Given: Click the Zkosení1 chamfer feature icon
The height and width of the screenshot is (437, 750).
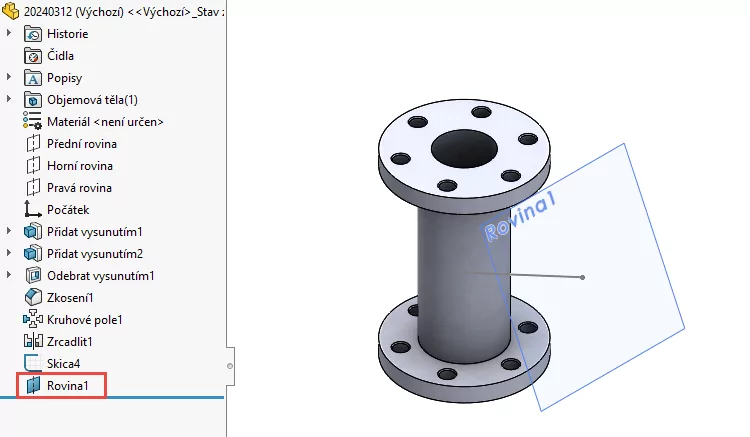Looking at the screenshot, I should (x=33, y=298).
